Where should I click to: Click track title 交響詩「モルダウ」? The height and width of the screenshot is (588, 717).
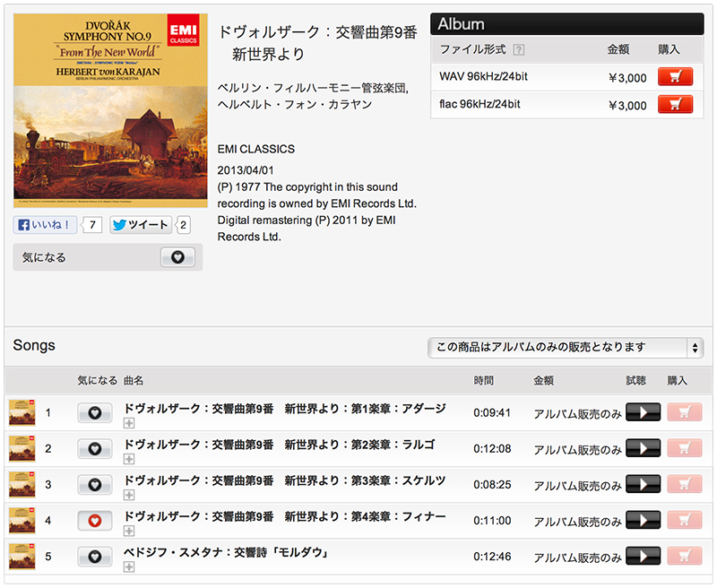coord(227,552)
